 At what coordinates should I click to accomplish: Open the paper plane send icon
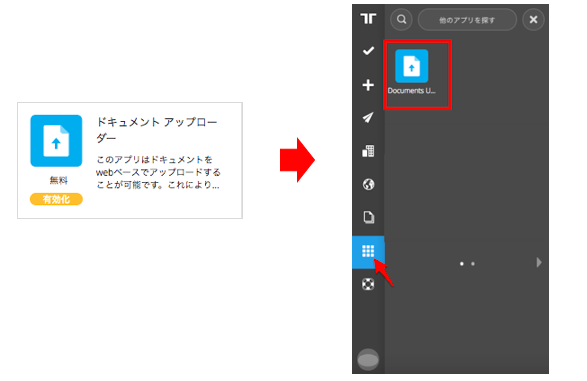368,118
